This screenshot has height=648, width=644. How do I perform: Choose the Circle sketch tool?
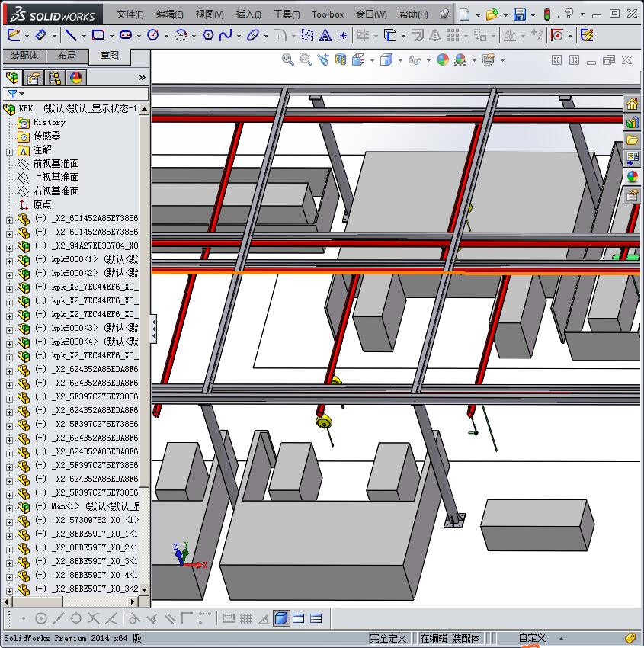pos(153,36)
